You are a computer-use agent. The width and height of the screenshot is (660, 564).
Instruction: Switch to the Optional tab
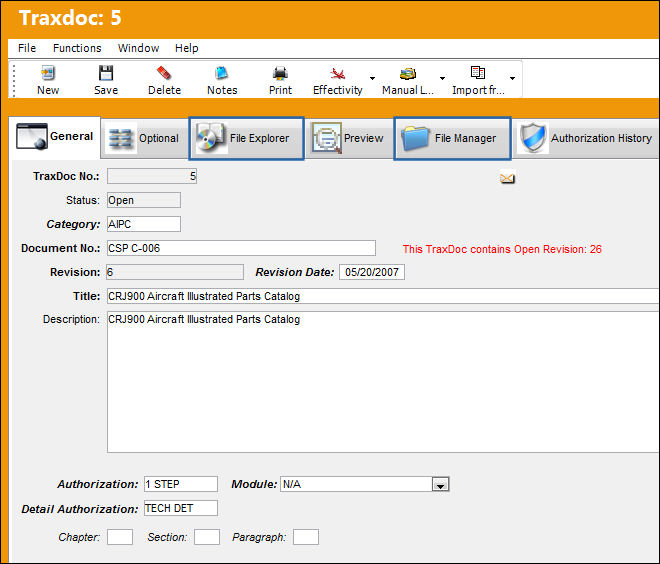(x=144, y=138)
